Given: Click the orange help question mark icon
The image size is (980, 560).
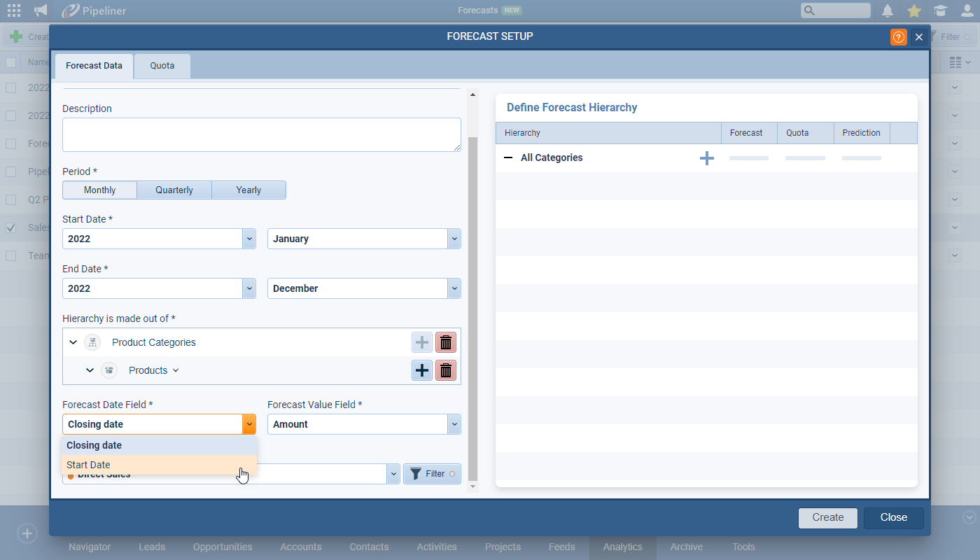Looking at the screenshot, I should (898, 37).
